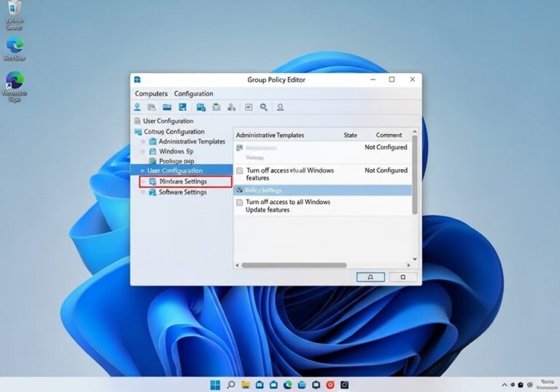
Task: Select Administrative Templates in the tree
Action: pyautogui.click(x=192, y=141)
